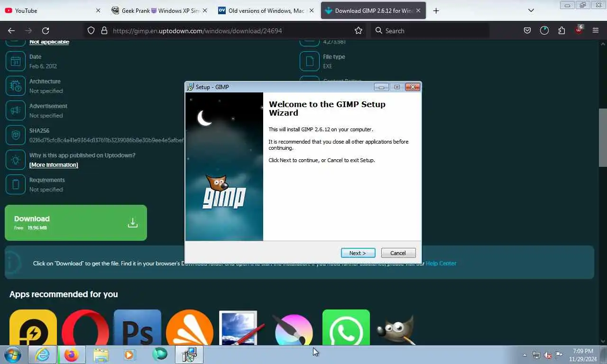Click the network tray icon
Image resolution: width=607 pixels, height=364 pixels.
click(536, 355)
